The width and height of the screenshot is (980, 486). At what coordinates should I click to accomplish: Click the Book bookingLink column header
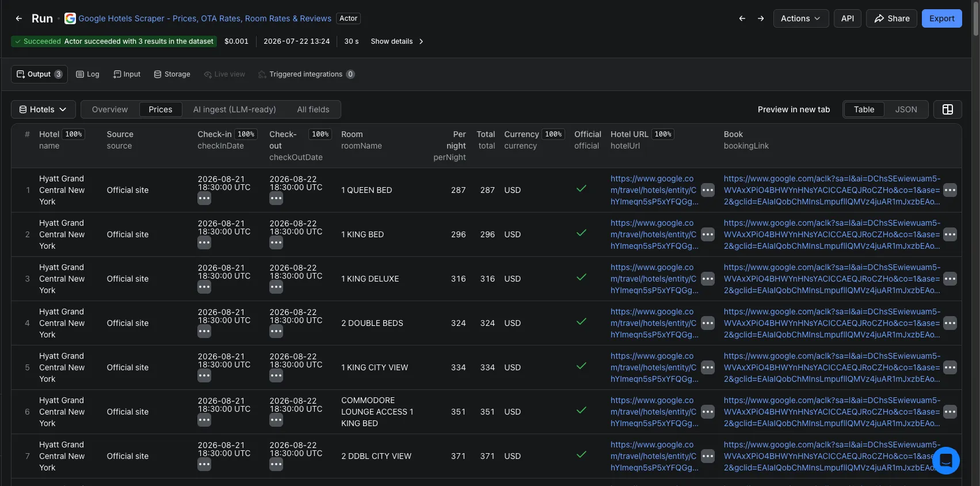point(746,140)
